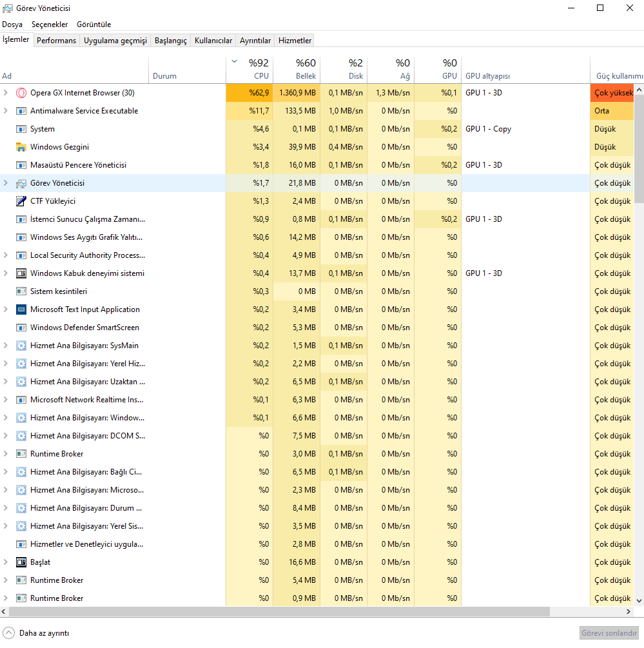Screen dimensions: 644x648
Task: Click the DCOM service gear icon
Action: (x=21, y=436)
